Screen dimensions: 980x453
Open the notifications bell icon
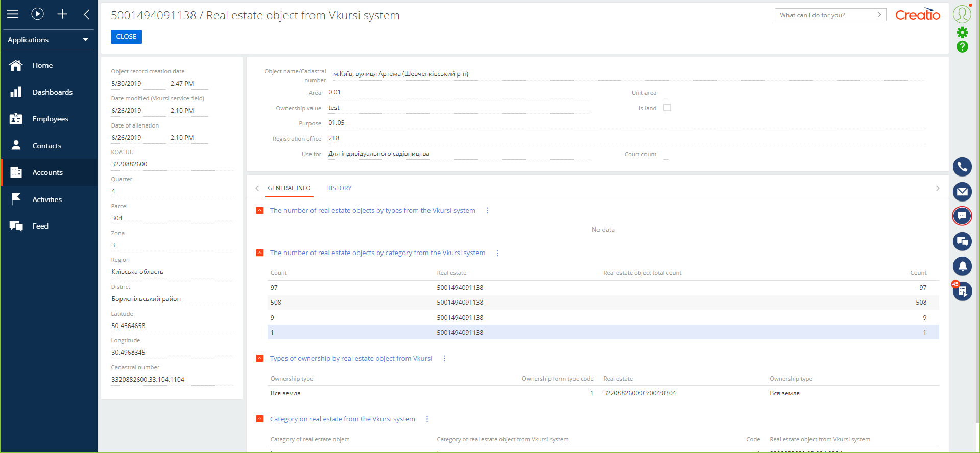(962, 266)
